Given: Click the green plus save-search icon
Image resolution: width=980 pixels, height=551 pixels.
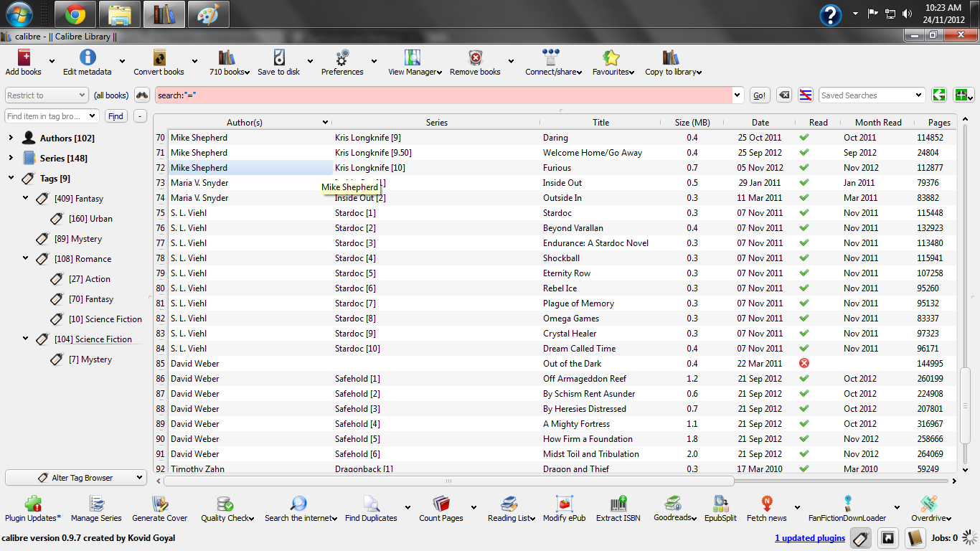Looking at the screenshot, I should (x=963, y=95).
